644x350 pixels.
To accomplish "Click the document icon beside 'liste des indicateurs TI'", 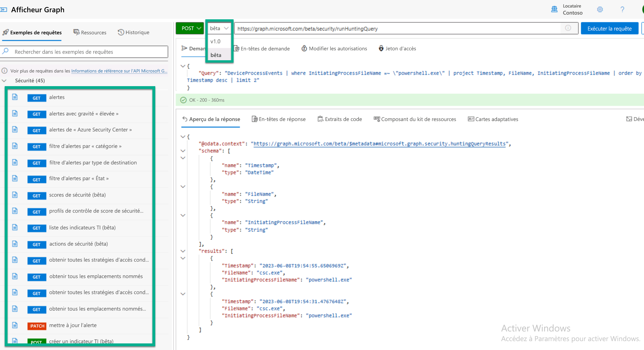I will 15,227.
